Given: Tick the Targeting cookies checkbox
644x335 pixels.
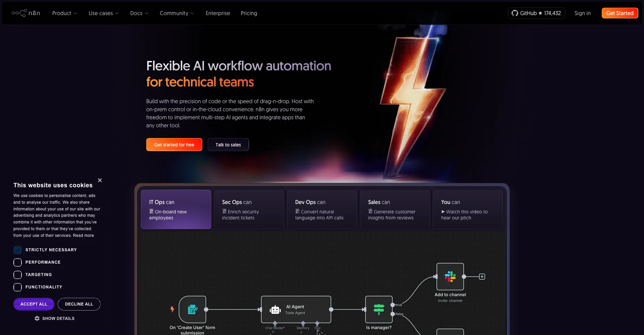Looking at the screenshot, I should click(17, 275).
